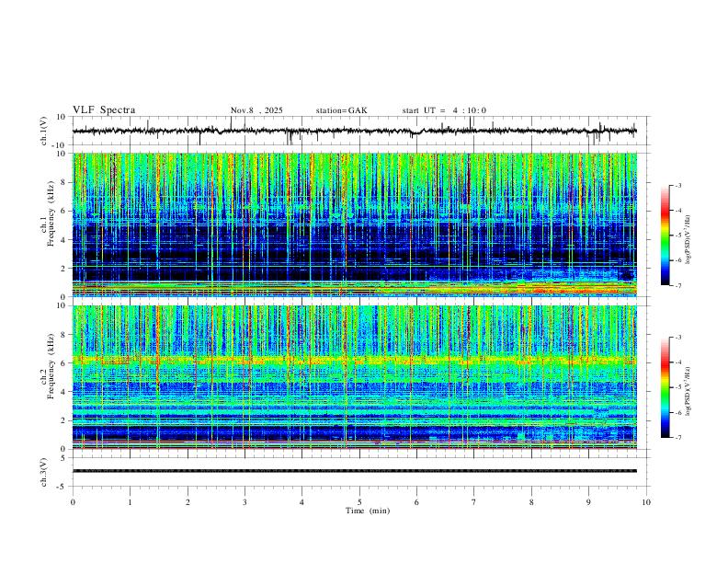Click the ch.3(V) axis label

pyautogui.click(x=44, y=473)
